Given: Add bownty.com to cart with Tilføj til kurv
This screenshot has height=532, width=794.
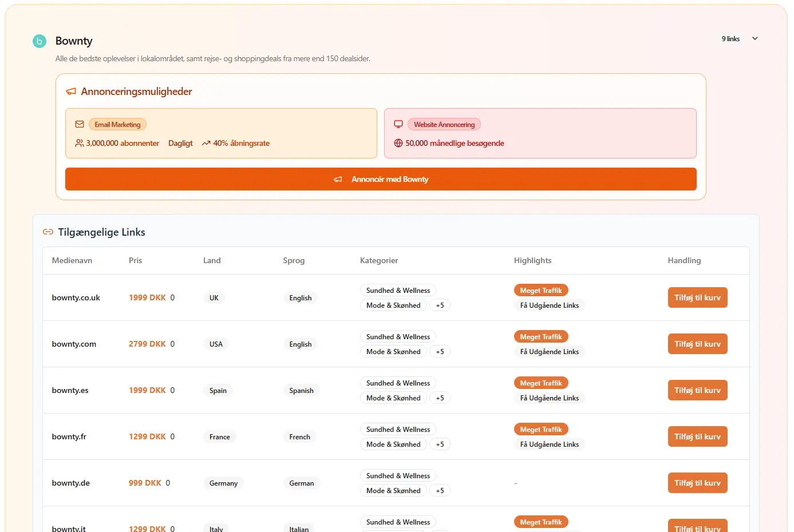Looking at the screenshot, I should [697, 344].
